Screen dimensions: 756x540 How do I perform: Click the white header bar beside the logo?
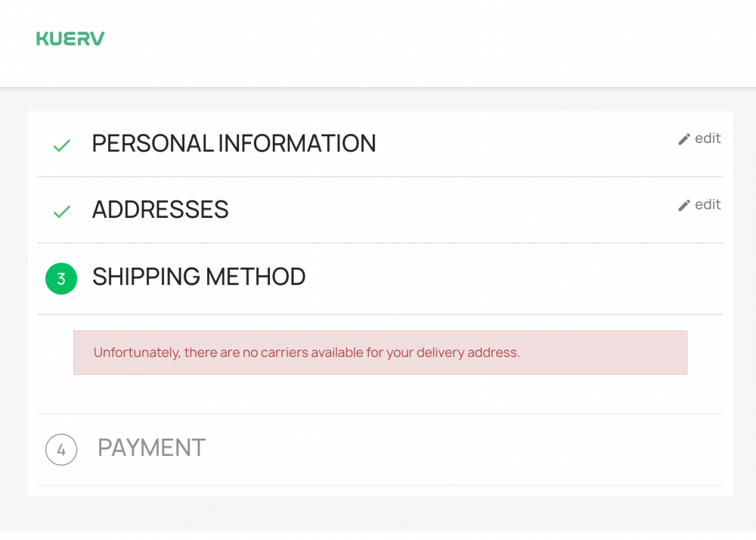(416, 42)
